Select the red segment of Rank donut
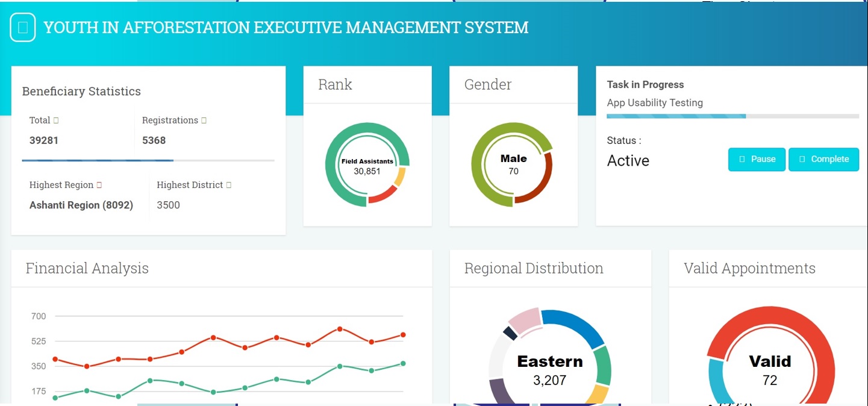Image resolution: width=868 pixels, height=406 pixels. pyautogui.click(x=382, y=195)
